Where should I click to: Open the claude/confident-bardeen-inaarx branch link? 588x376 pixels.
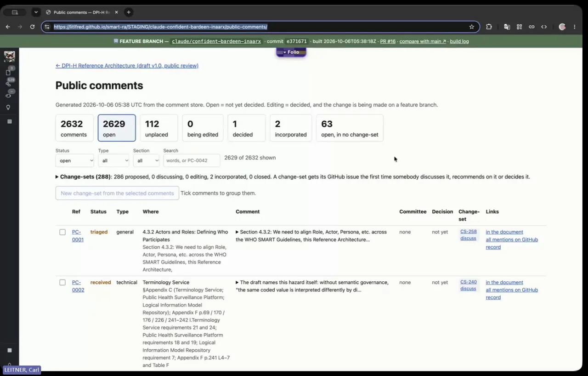click(216, 41)
